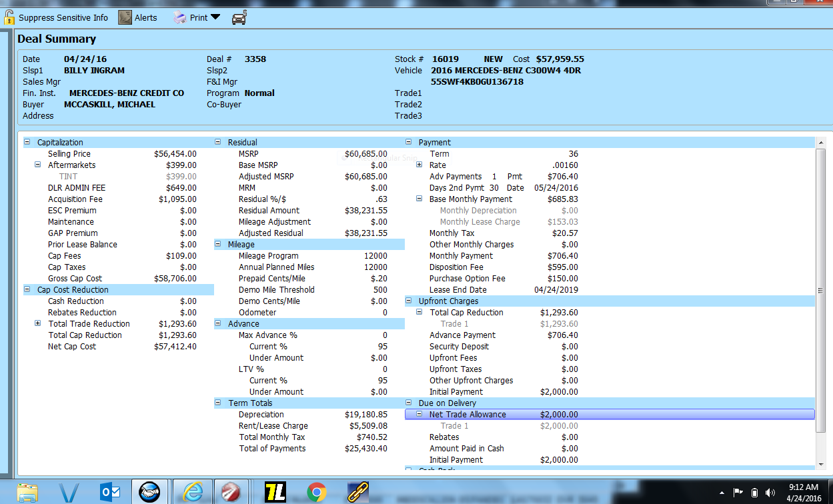The image size is (833, 504).
Task: Select the DLR ADMIN FEE row
Action: (119, 187)
